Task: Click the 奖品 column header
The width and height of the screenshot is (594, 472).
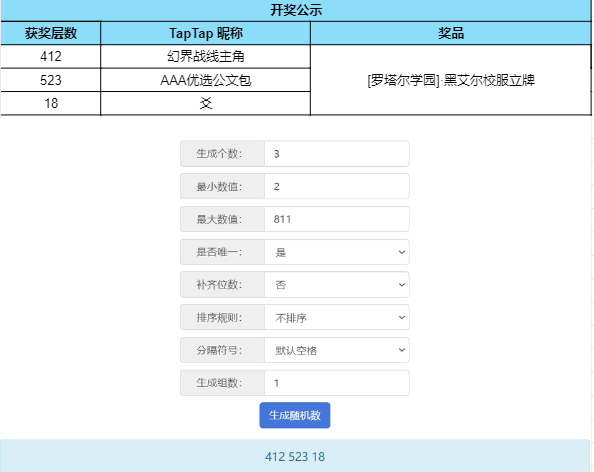Action: [x=451, y=33]
